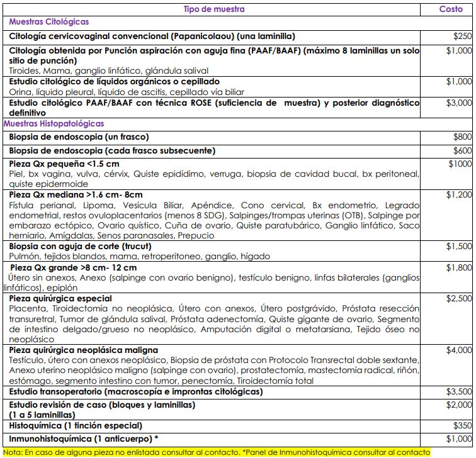
Task: Click the "Costo" column header
Action: pos(451,9)
